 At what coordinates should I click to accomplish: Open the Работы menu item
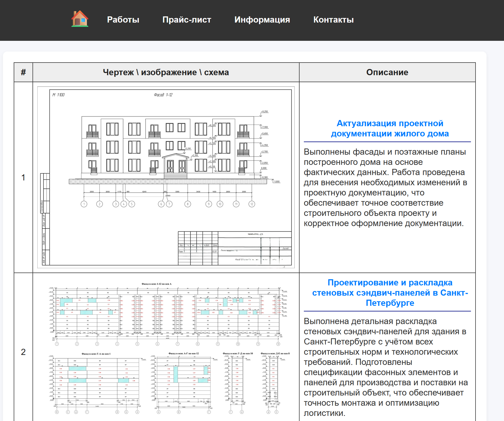[123, 19]
